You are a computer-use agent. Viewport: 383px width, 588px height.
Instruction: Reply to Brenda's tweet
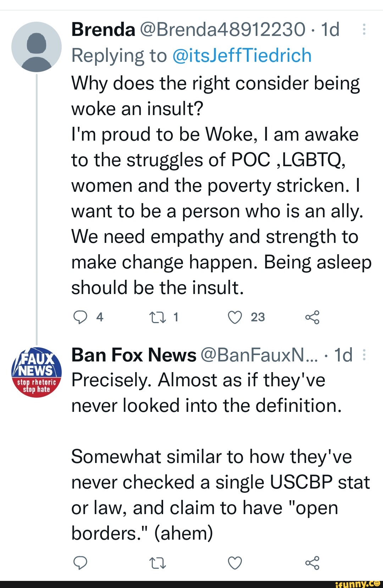click(80, 317)
